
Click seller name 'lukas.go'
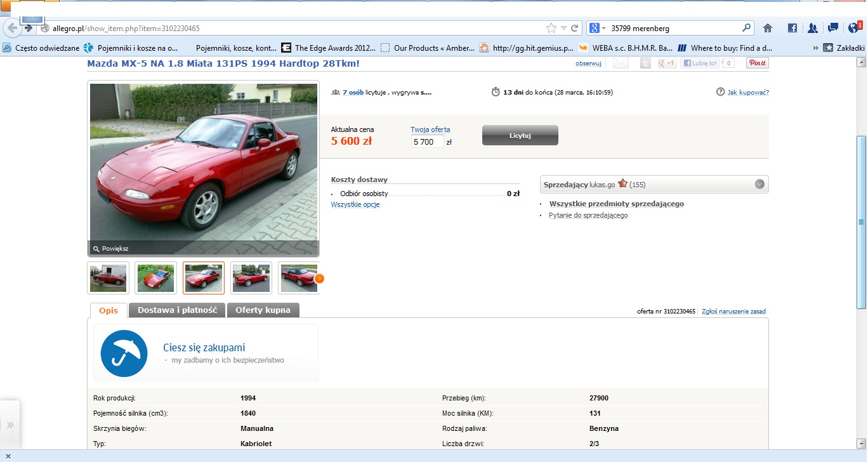click(x=602, y=185)
